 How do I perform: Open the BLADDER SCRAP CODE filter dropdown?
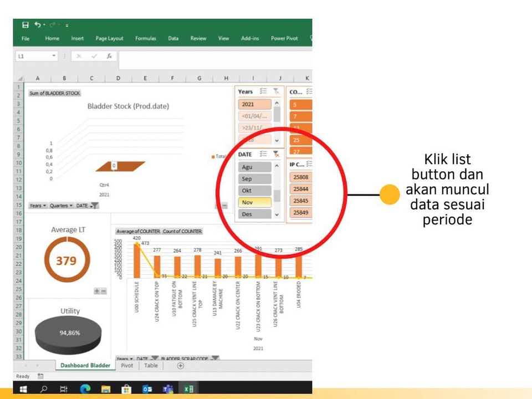(214, 359)
